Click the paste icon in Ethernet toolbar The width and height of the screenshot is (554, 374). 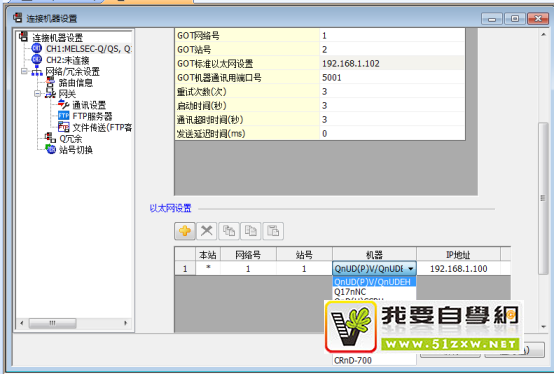click(273, 231)
